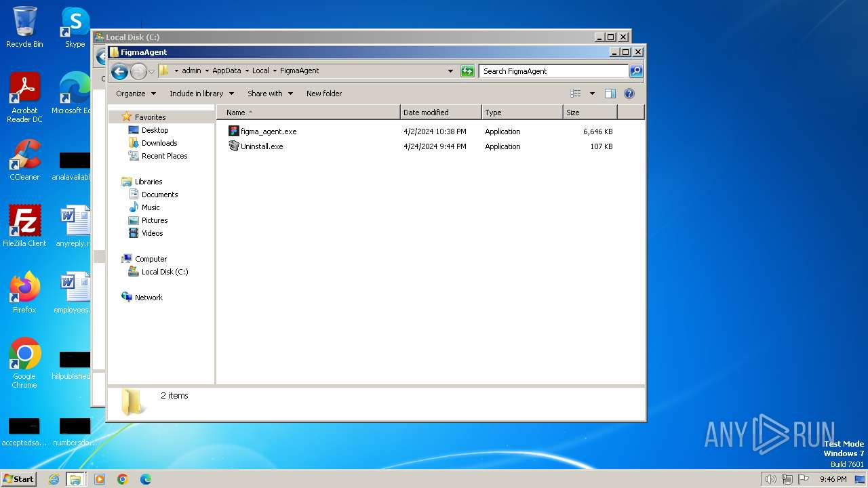Sort by Name column header
The width and height of the screenshot is (868, 488).
(309, 113)
